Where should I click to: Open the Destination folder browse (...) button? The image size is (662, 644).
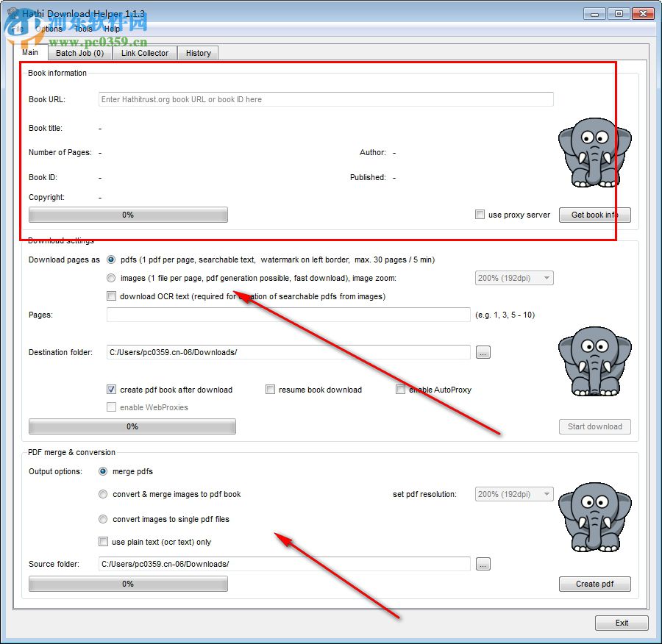(483, 352)
